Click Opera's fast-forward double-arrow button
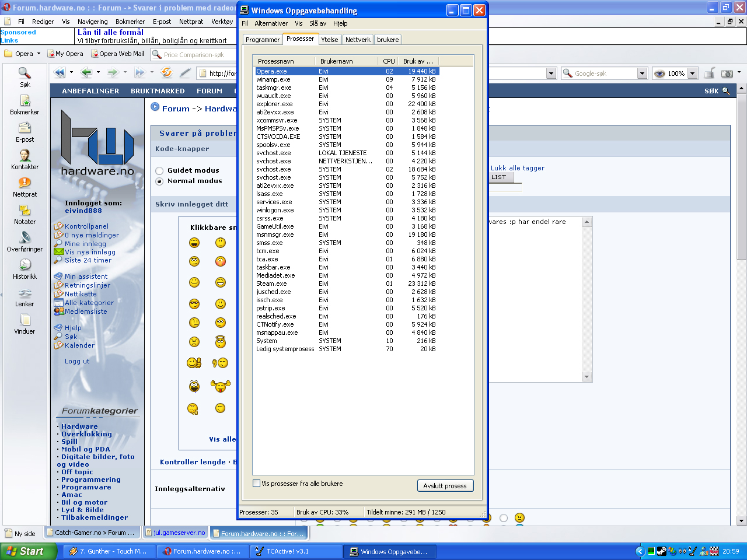 140,73
